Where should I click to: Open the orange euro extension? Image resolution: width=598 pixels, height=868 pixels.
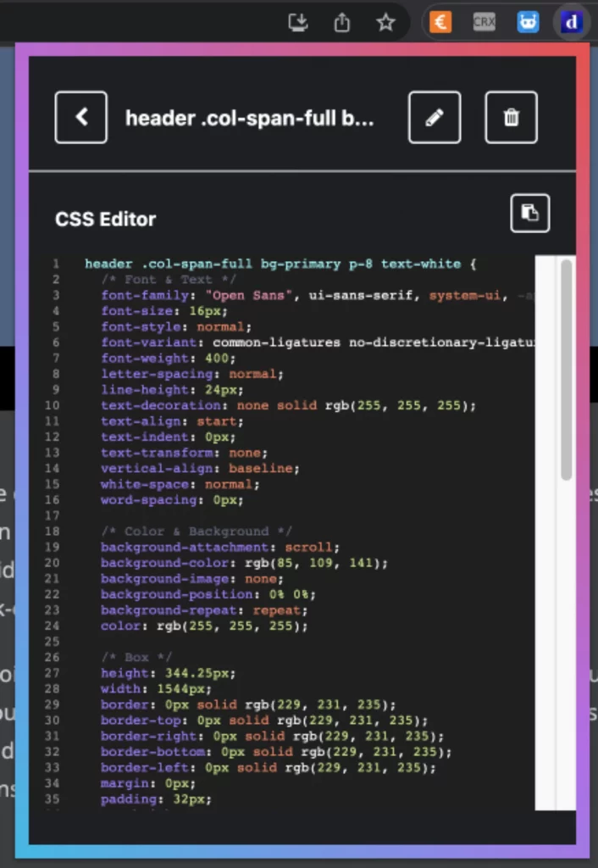tap(440, 22)
